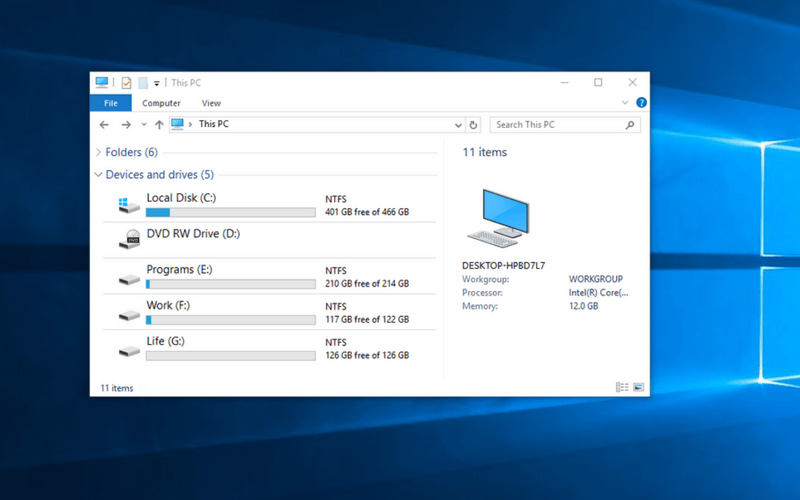
Task: Click the Work (F:) label
Action: click(x=168, y=305)
